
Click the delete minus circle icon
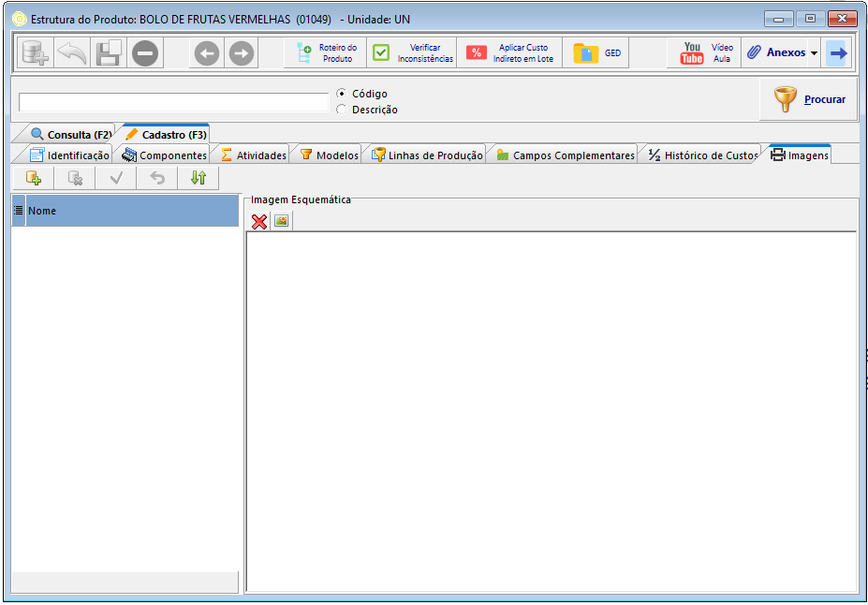tap(145, 53)
